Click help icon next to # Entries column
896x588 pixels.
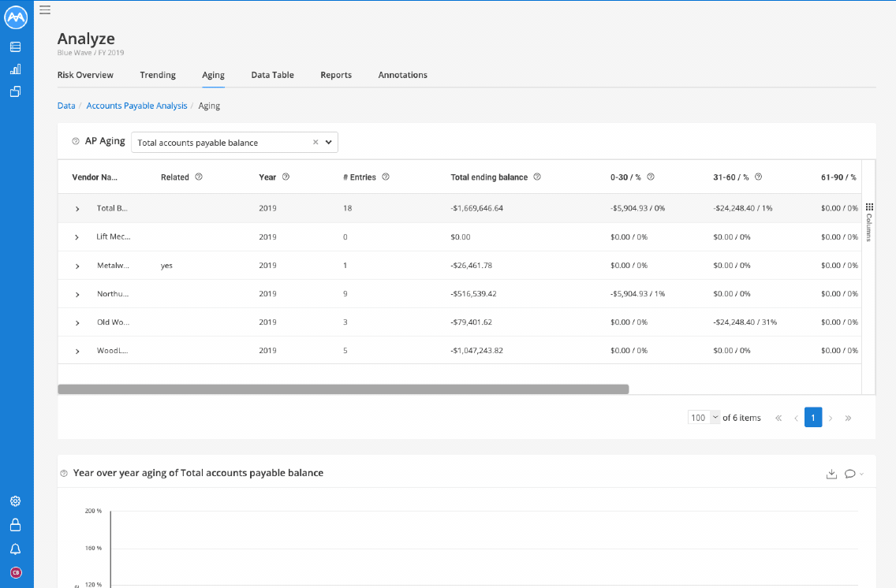[x=386, y=177]
